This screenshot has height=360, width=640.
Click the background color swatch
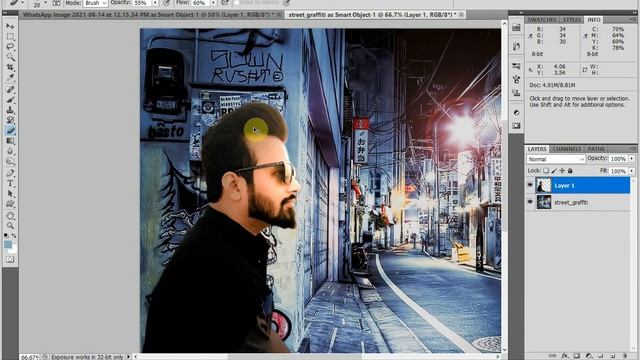[x=13, y=249]
